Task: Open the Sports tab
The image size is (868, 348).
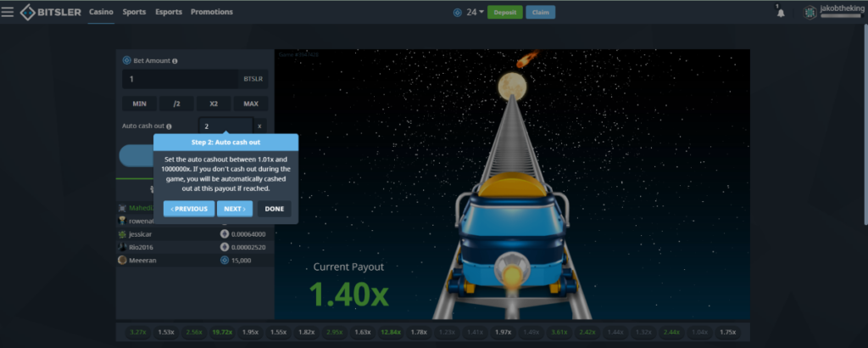Action: (135, 12)
